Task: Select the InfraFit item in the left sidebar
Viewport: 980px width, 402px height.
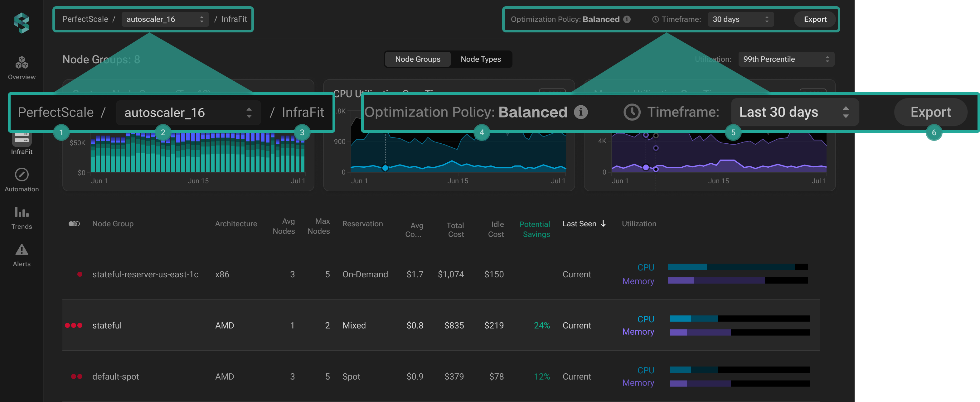Action: (x=22, y=144)
